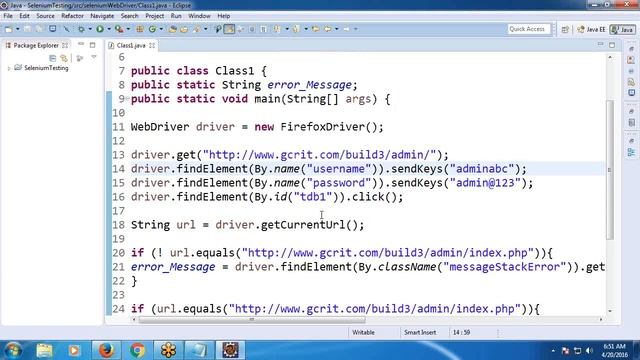Click the New Java Package icon
The height and width of the screenshot is (360, 640).
coord(140,29)
